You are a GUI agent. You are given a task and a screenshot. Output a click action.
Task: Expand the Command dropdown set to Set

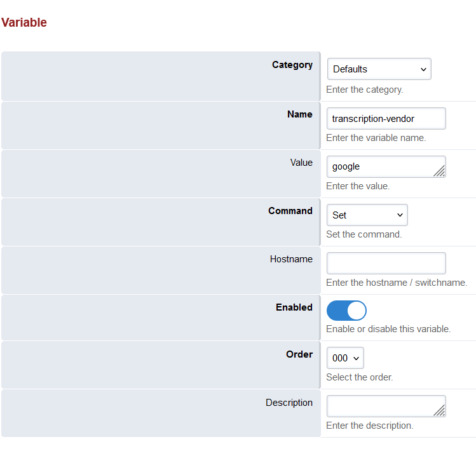pyautogui.click(x=367, y=215)
